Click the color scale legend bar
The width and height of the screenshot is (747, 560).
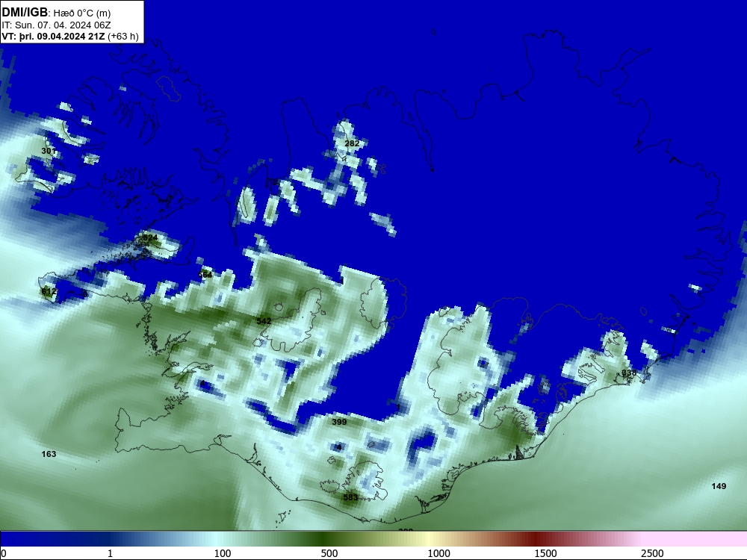373,538
